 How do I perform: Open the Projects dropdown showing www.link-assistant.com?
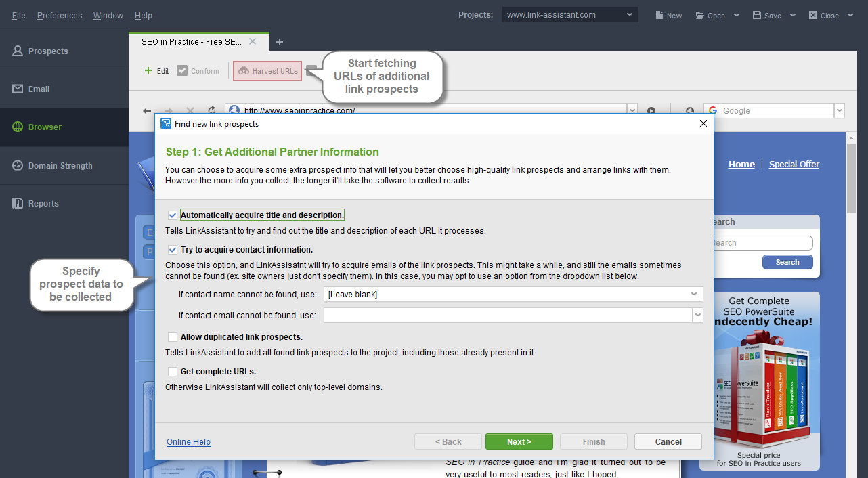click(x=570, y=15)
